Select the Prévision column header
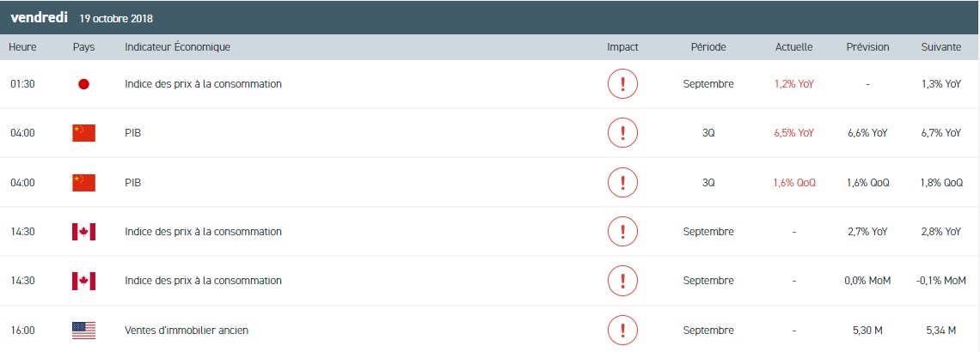The height and width of the screenshot is (352, 980). click(x=867, y=47)
